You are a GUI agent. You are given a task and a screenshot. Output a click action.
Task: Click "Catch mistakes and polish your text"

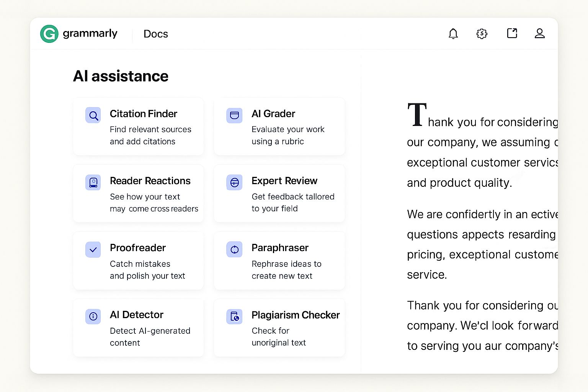click(147, 270)
